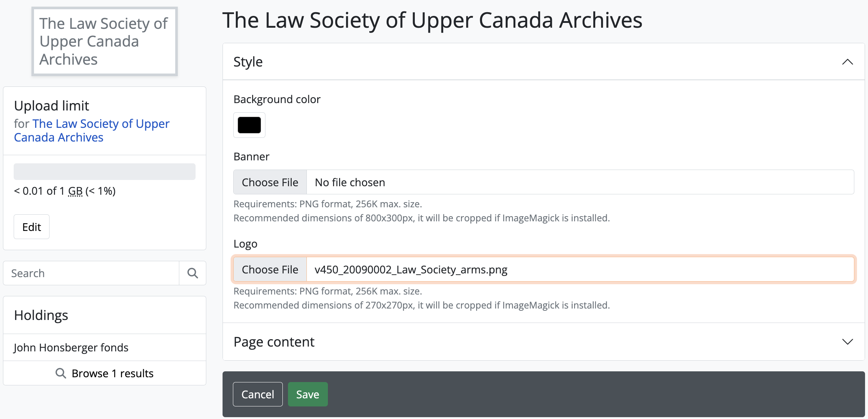Open the Background color picker swatch
Viewport: 868px width, 419px height.
click(x=249, y=125)
